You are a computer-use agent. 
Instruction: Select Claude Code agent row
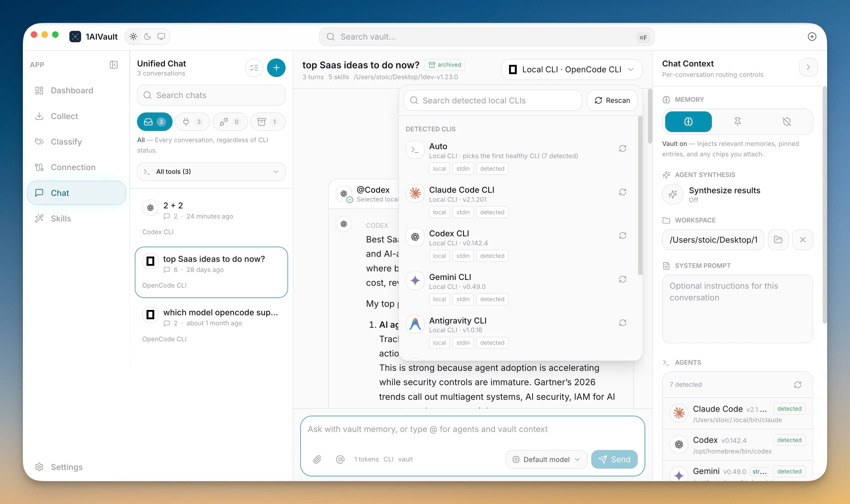point(737,414)
